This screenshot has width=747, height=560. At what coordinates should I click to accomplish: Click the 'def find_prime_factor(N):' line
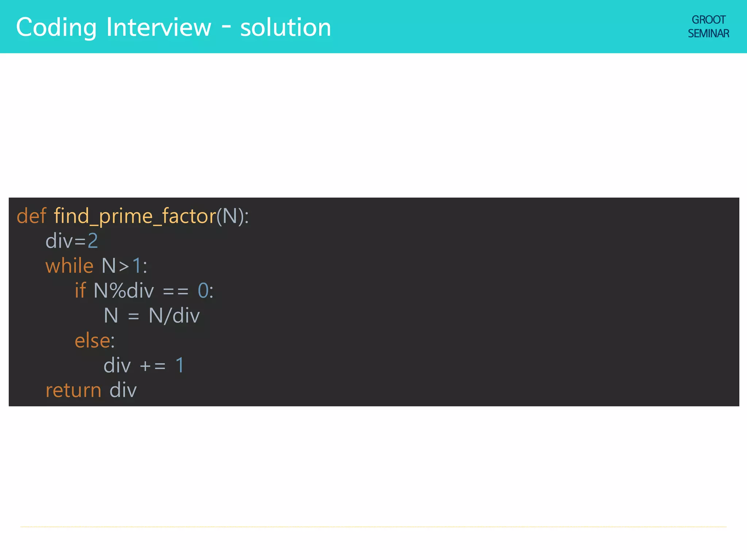pyautogui.click(x=133, y=216)
